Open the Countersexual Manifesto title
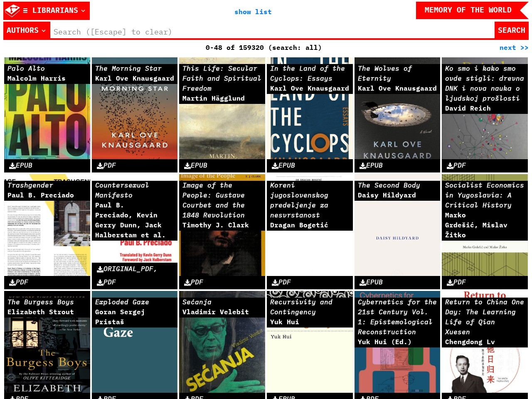Image resolution: width=532 pixels, height=399 pixels. [x=122, y=190]
